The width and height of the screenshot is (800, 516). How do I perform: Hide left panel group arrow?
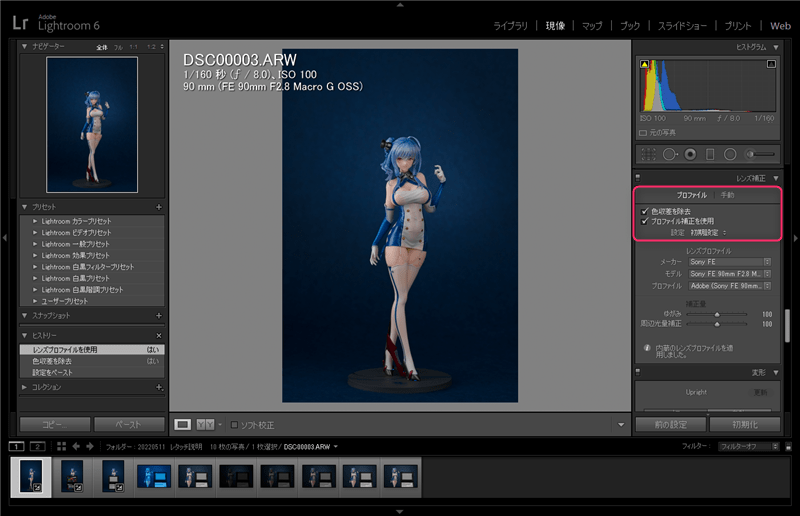click(5, 238)
